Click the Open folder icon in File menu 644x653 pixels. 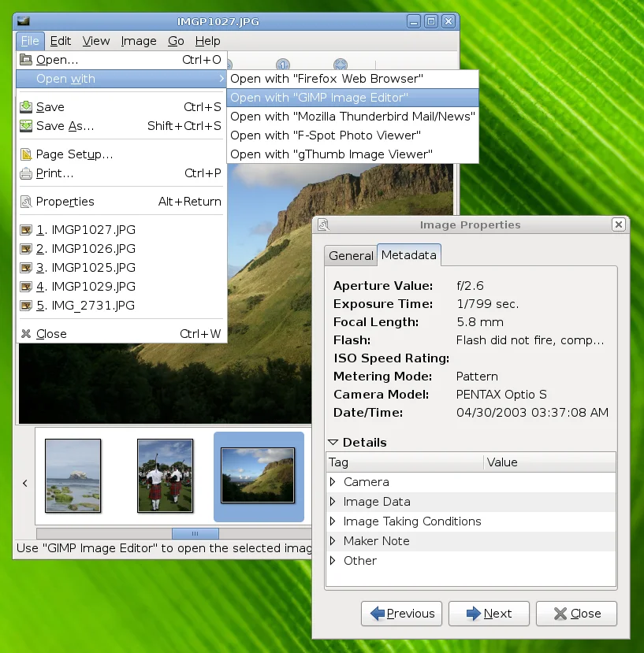24,59
